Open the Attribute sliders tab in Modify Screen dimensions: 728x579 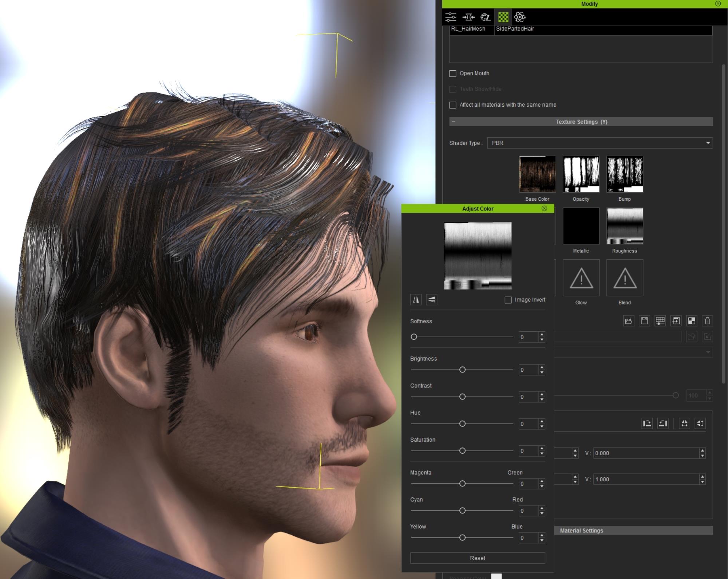(451, 17)
